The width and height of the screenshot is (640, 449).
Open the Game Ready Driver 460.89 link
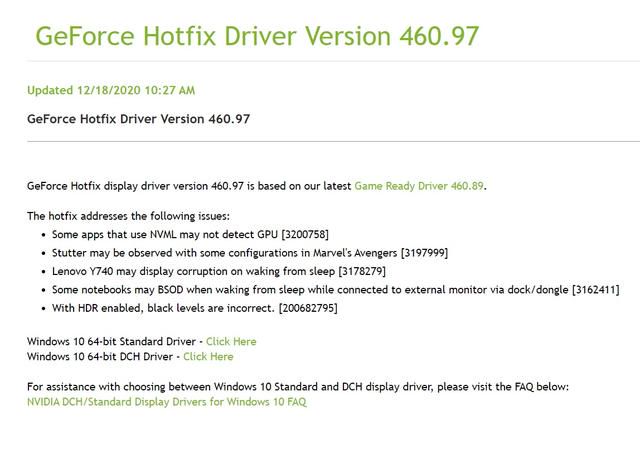click(419, 186)
